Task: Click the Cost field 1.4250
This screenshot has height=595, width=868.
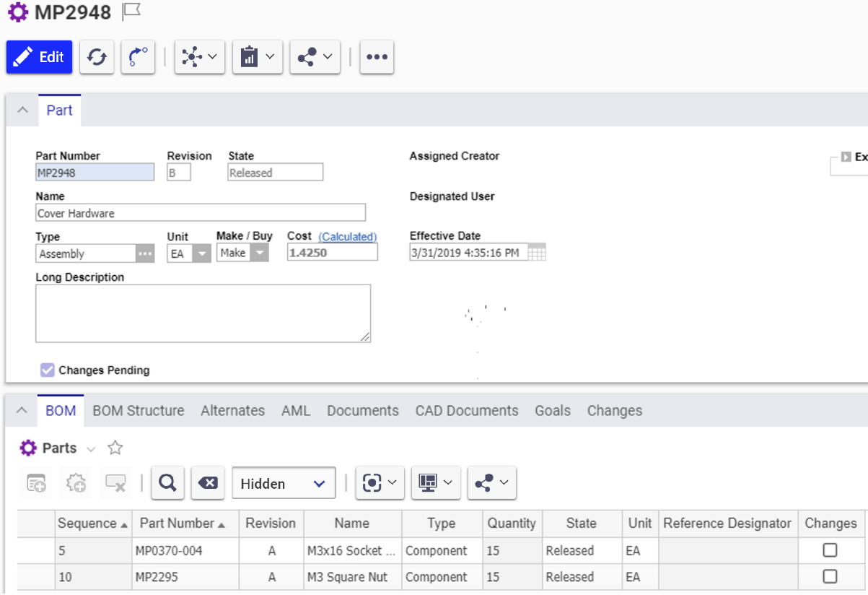Action: [332, 253]
